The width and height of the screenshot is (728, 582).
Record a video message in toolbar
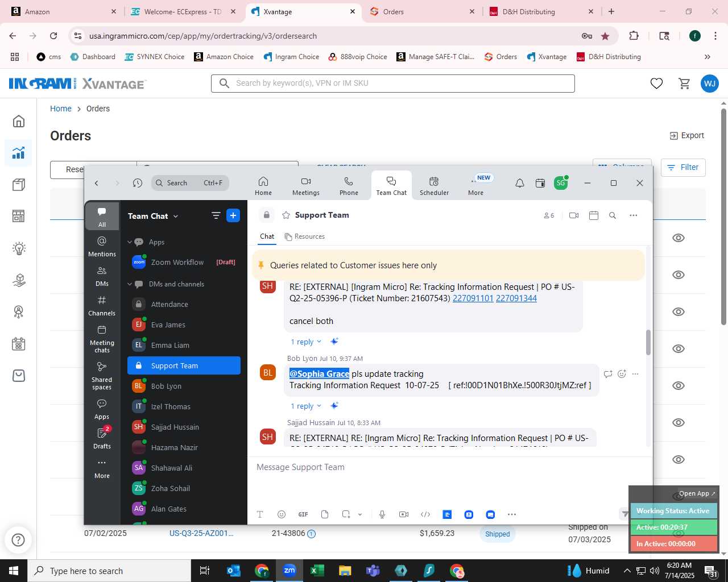coord(404,514)
